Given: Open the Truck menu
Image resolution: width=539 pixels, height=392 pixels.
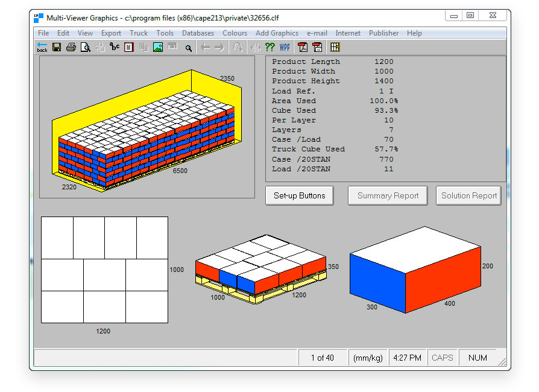Looking at the screenshot, I should [139, 33].
